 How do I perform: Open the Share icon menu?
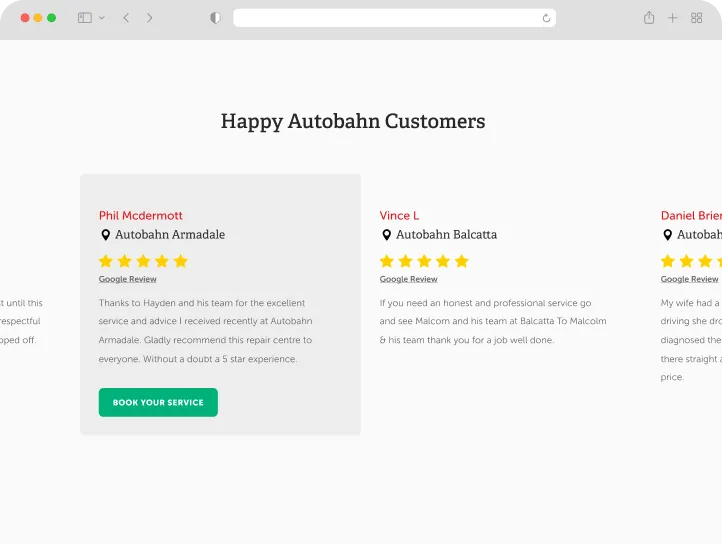(x=649, y=18)
